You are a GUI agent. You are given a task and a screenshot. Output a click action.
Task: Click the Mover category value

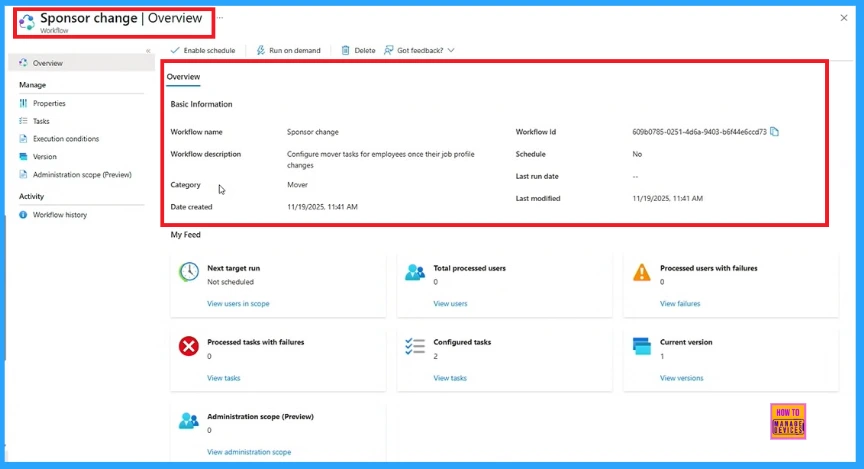point(298,185)
